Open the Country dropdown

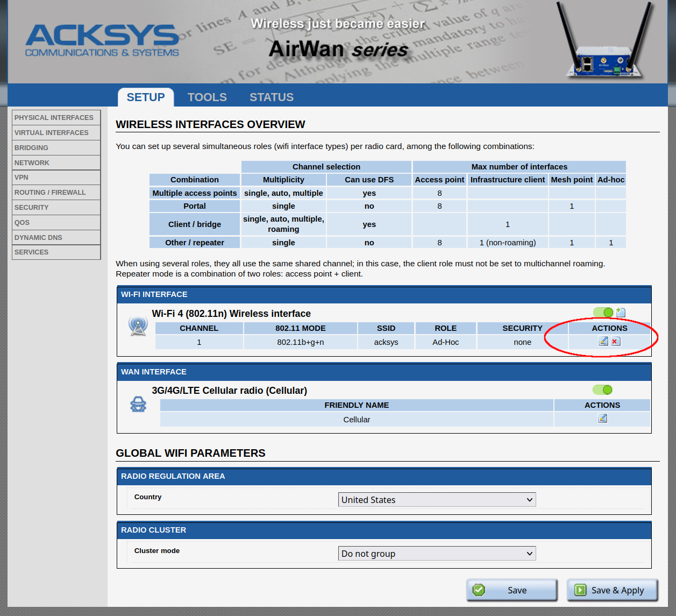click(x=437, y=500)
